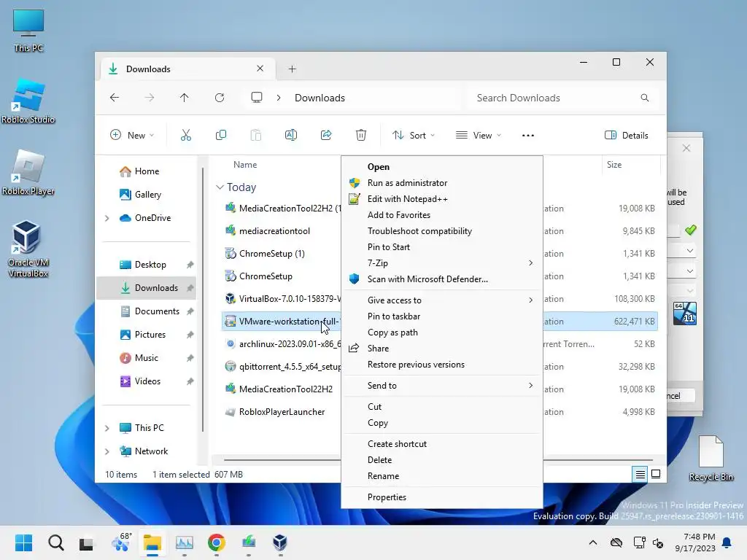
Task: Go up one folder level
Action: (x=185, y=98)
